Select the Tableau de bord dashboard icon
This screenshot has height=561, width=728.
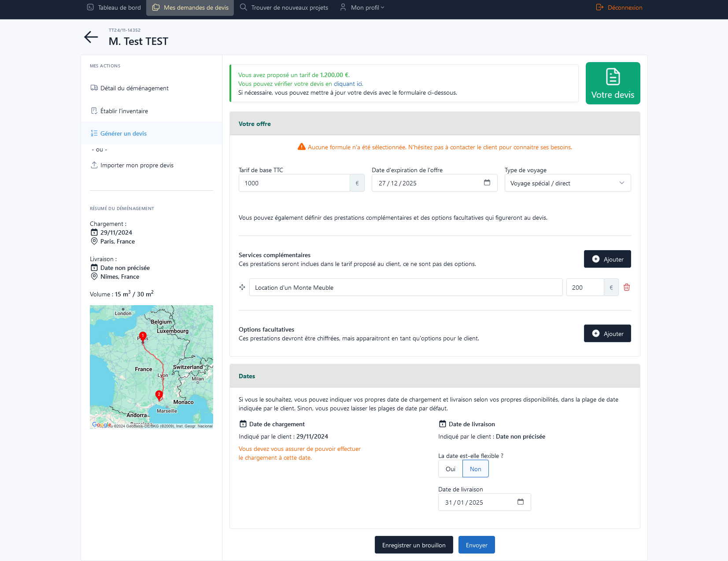pyautogui.click(x=91, y=7)
